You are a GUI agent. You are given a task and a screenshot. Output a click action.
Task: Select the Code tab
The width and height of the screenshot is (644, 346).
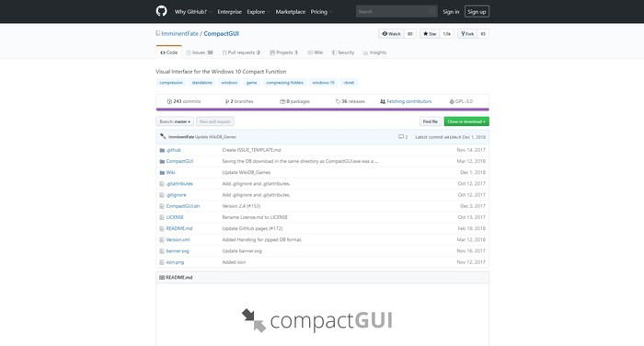168,52
